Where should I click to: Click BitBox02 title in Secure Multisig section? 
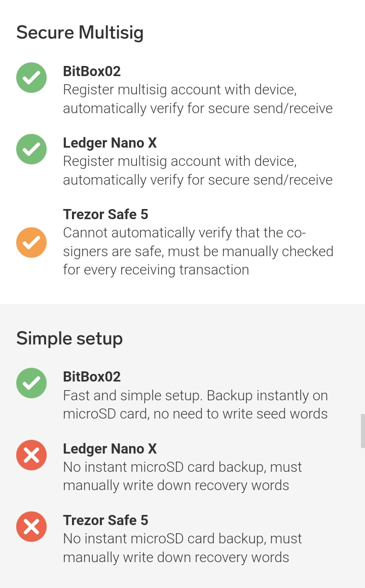(92, 72)
